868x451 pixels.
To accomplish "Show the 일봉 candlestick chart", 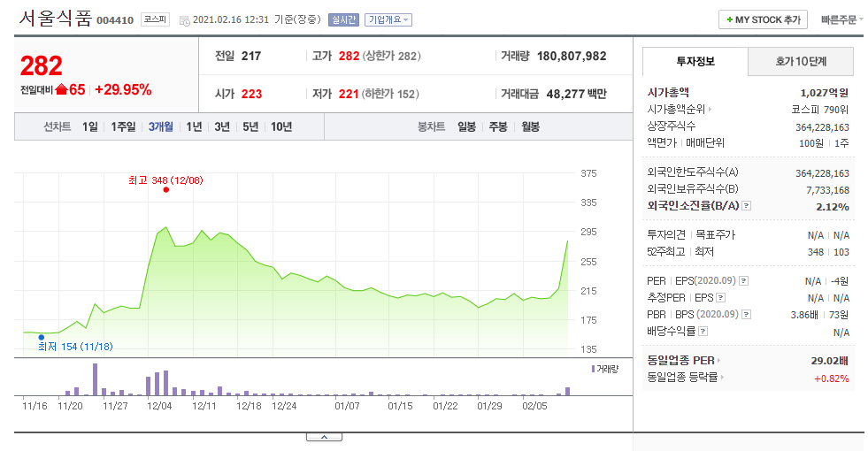I will tap(466, 126).
